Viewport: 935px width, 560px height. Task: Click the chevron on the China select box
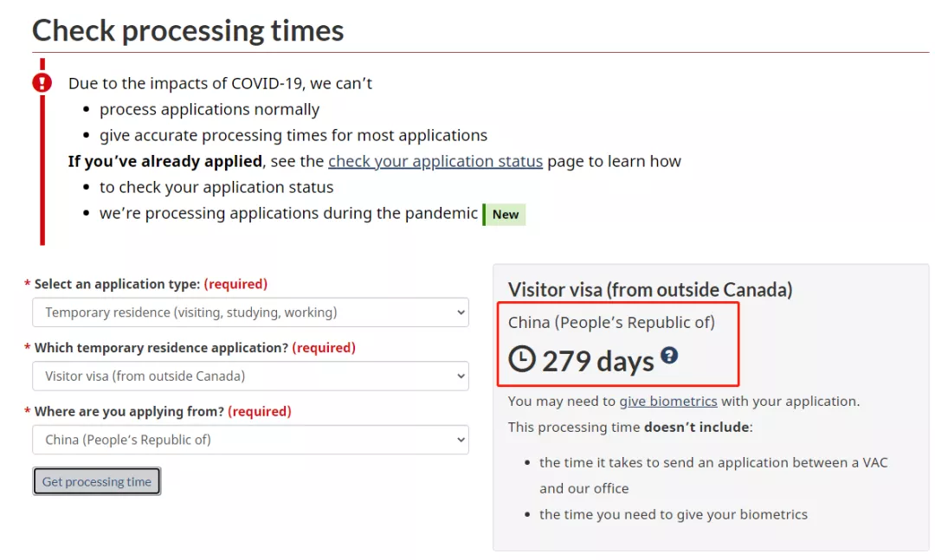tap(461, 441)
